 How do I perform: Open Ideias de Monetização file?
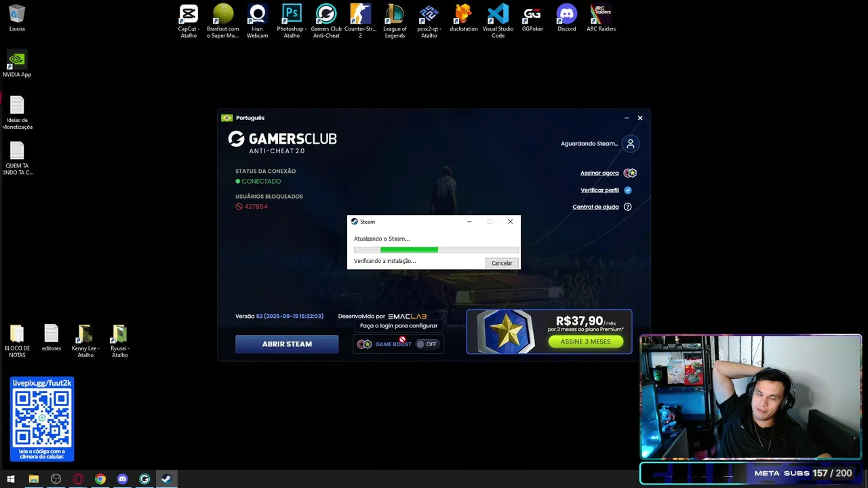17,113
